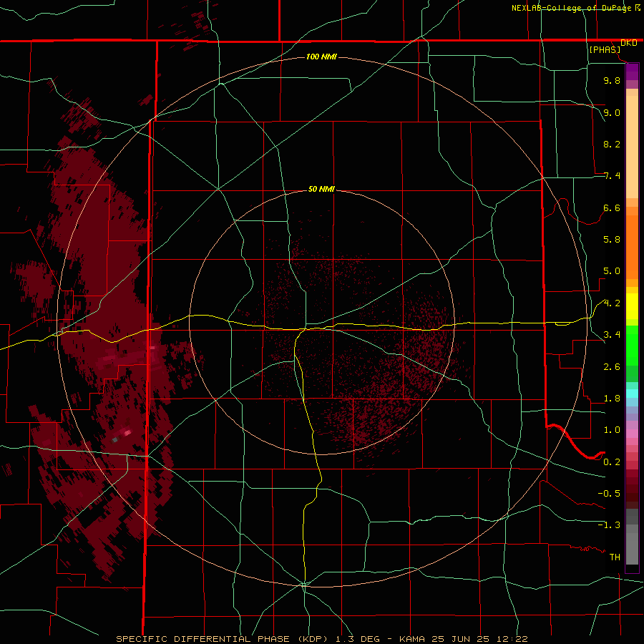The height and width of the screenshot is (644, 644).
Task: Click the -1.3 legend value
Action: 609,525
